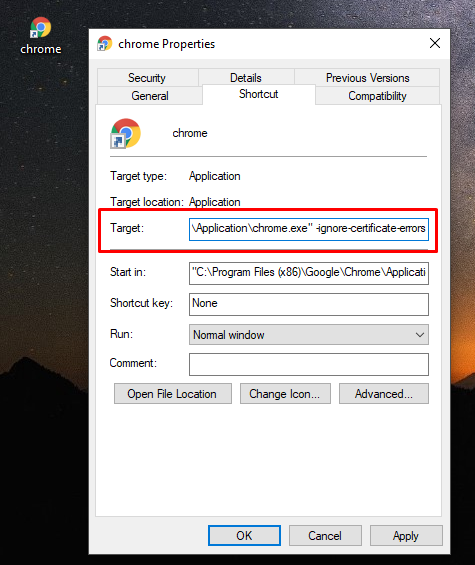Switch to the General tab
This screenshot has height=565, width=475.
[150, 96]
